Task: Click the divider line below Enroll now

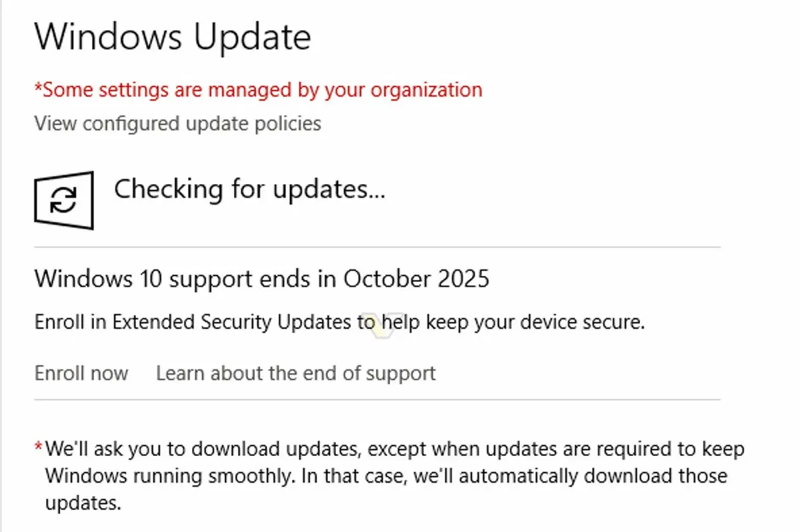Action: point(377,400)
